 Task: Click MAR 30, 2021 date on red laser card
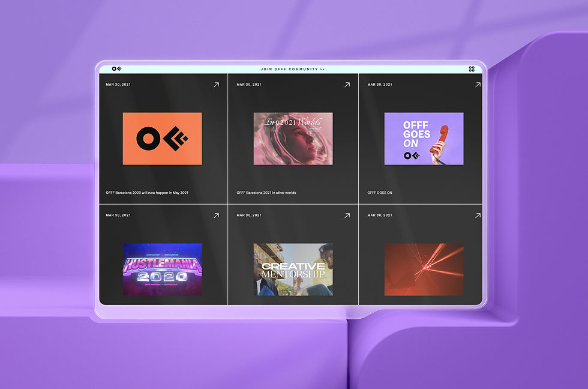pyautogui.click(x=380, y=215)
